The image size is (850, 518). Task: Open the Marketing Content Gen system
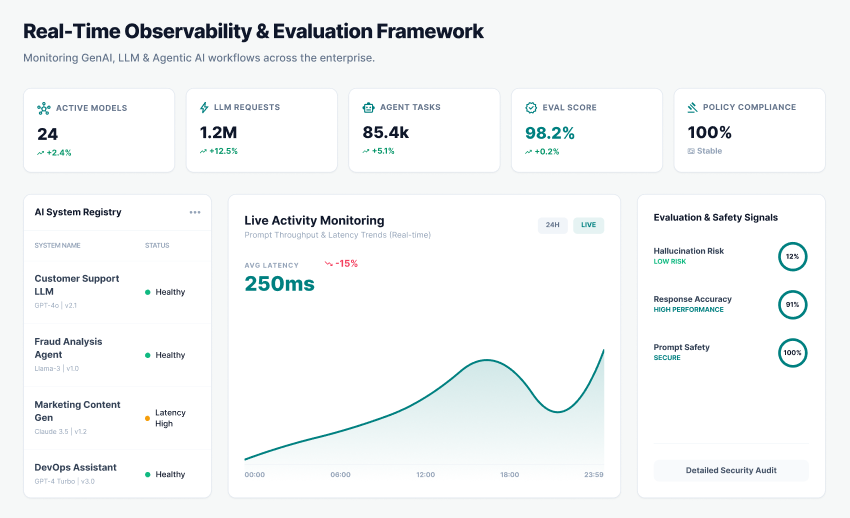tap(77, 411)
